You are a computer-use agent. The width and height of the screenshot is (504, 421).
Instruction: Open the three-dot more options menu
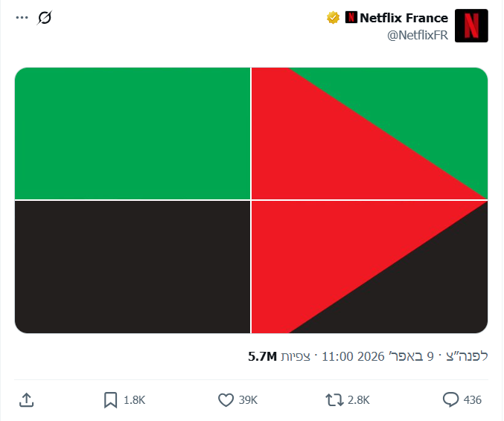(21, 17)
